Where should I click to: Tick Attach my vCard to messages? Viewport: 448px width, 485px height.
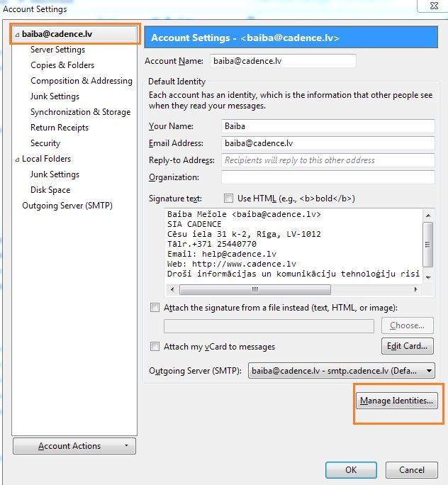click(x=155, y=347)
